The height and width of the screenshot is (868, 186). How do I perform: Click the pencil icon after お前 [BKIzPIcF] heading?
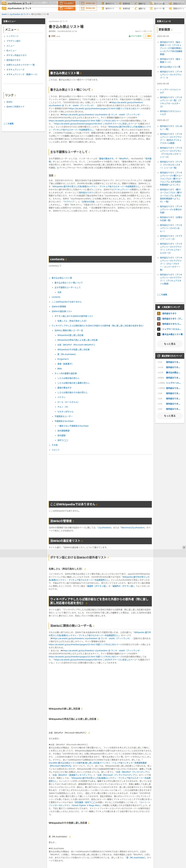89,733
